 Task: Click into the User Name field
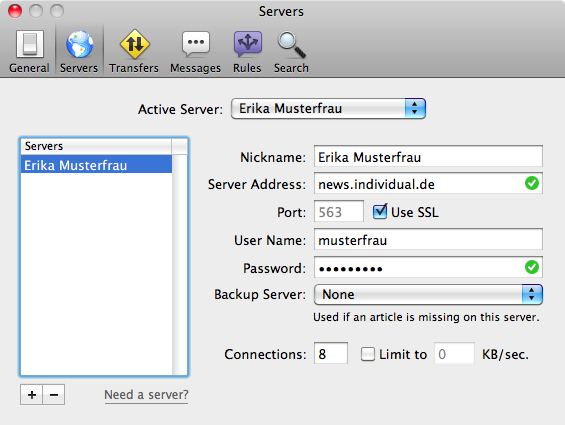click(x=428, y=239)
